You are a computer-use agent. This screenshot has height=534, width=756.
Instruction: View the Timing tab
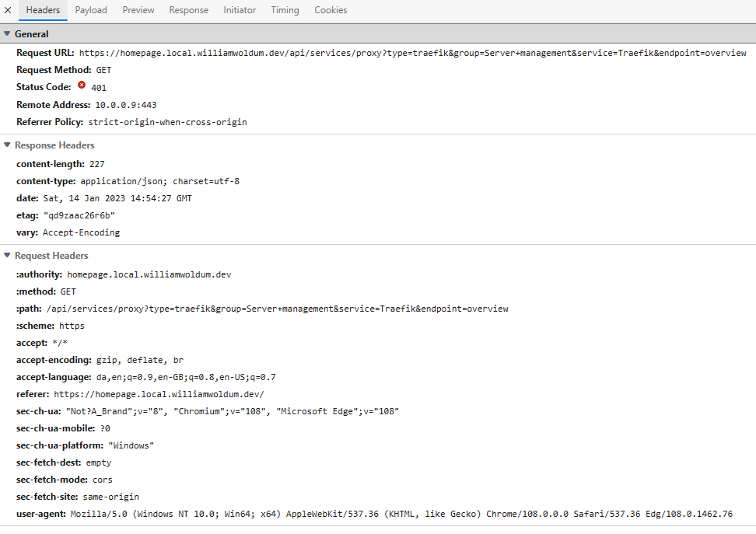pyautogui.click(x=285, y=10)
